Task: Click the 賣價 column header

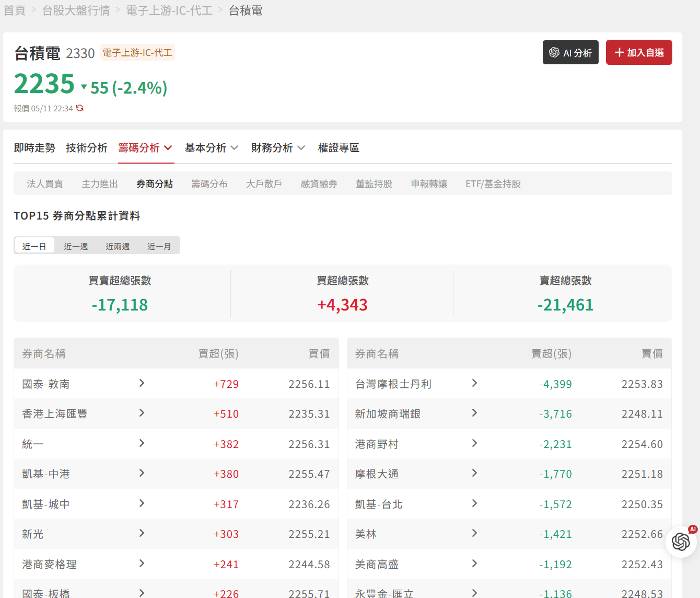Action: tap(652, 354)
